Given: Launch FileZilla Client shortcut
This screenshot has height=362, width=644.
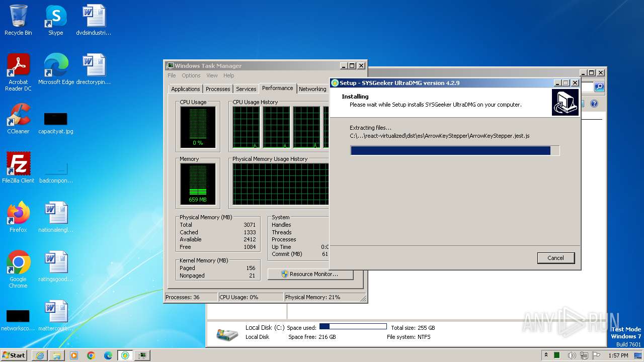Looking at the screenshot, I should (x=18, y=167).
